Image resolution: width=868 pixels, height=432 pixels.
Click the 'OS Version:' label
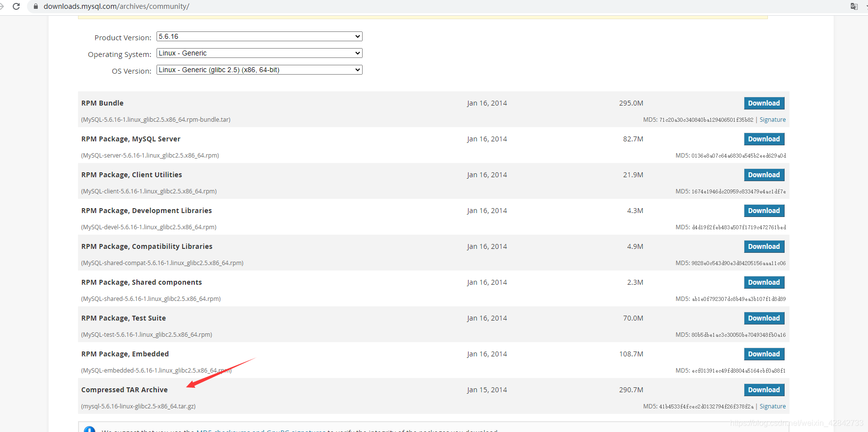tap(132, 71)
